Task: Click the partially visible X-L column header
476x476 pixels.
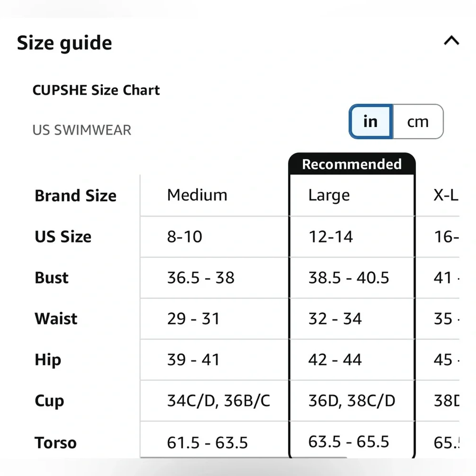Action: pyautogui.click(x=446, y=195)
